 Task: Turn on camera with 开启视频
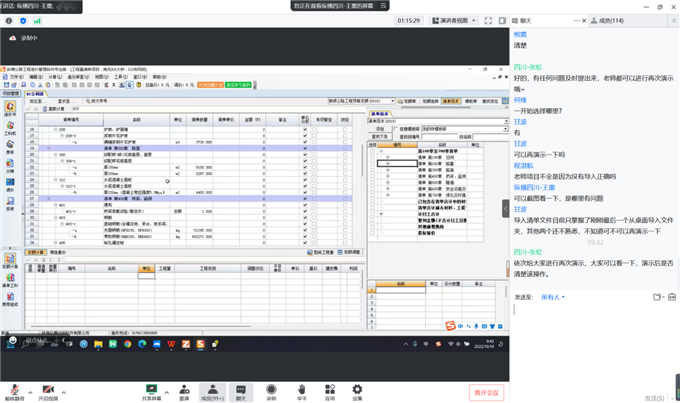point(48,387)
